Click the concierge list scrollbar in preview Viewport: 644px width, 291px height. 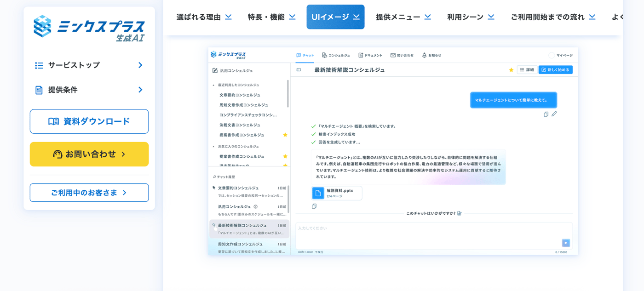tap(288, 94)
